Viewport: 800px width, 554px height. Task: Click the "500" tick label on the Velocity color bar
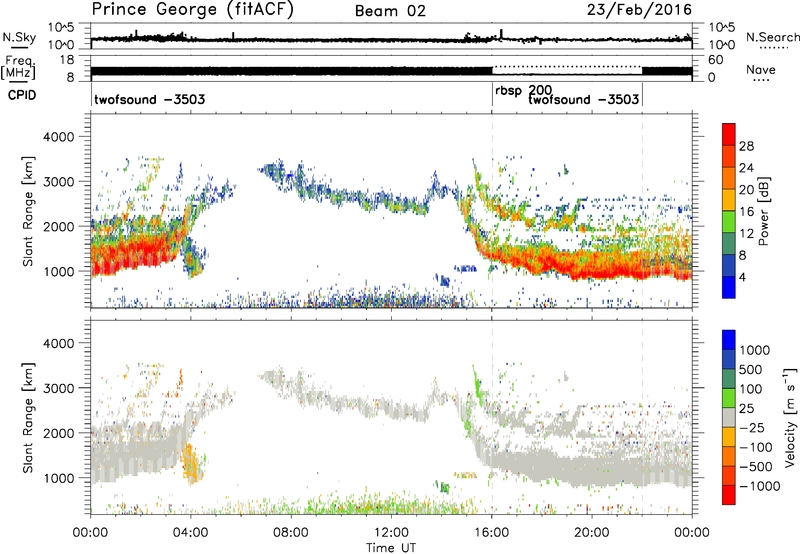(x=751, y=369)
